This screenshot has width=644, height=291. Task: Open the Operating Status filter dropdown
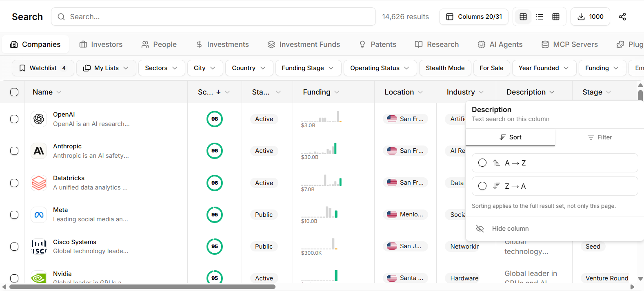click(380, 68)
